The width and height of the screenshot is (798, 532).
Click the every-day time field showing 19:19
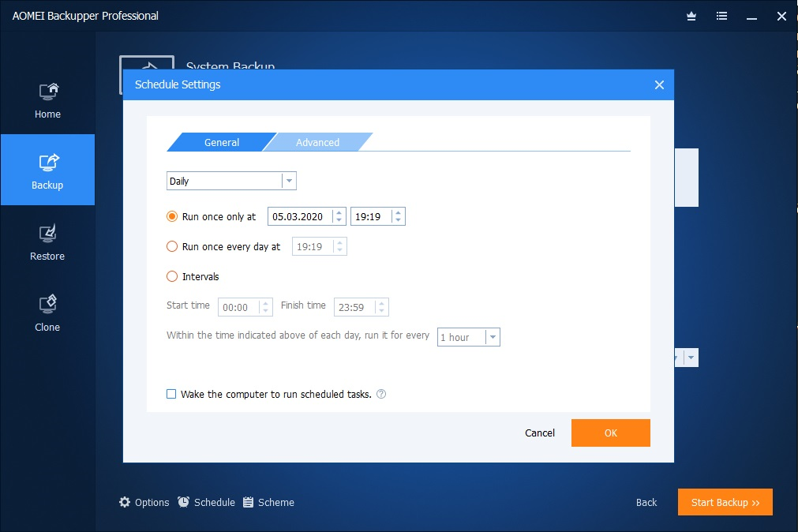[319, 247]
